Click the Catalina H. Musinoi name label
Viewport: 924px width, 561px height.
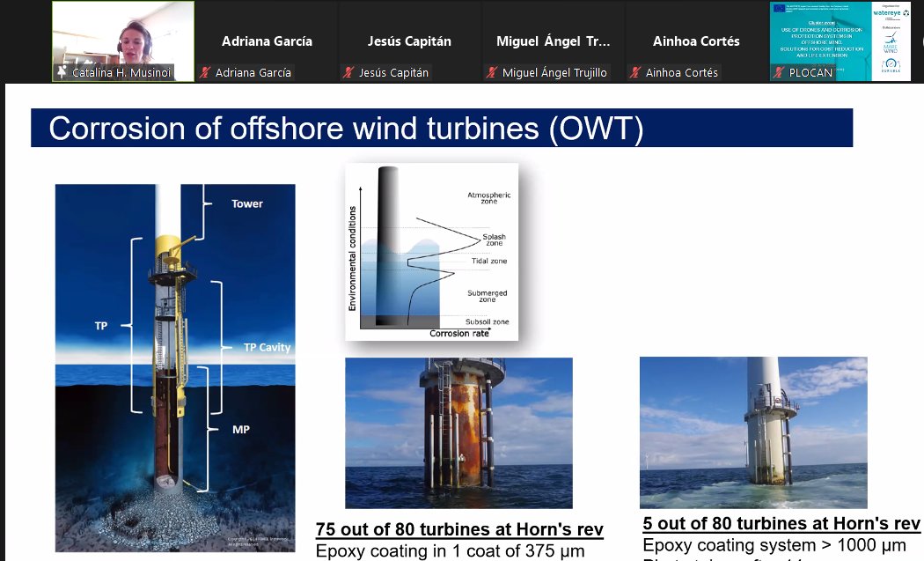(x=121, y=72)
